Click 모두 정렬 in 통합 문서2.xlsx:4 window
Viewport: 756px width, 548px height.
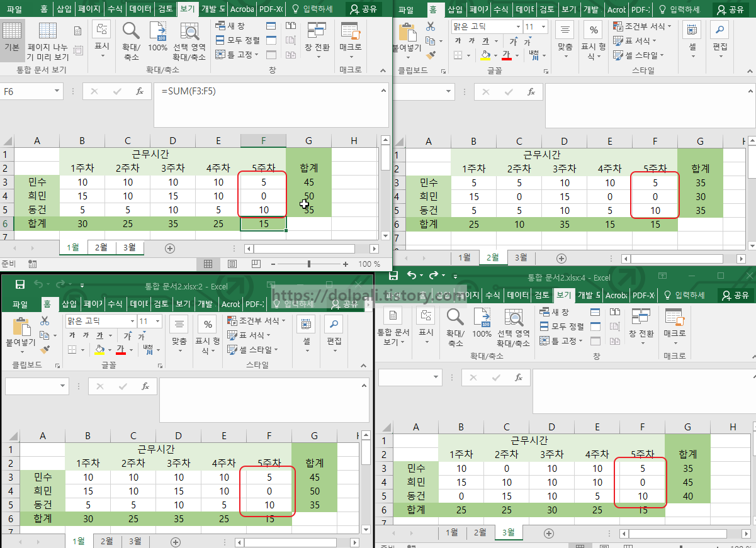tap(561, 327)
